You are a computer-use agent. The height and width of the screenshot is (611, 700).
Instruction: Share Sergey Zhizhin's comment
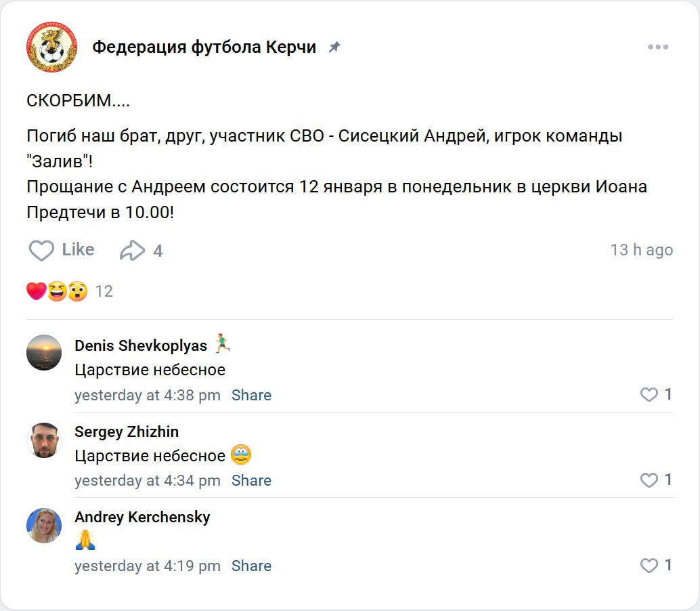(251, 480)
